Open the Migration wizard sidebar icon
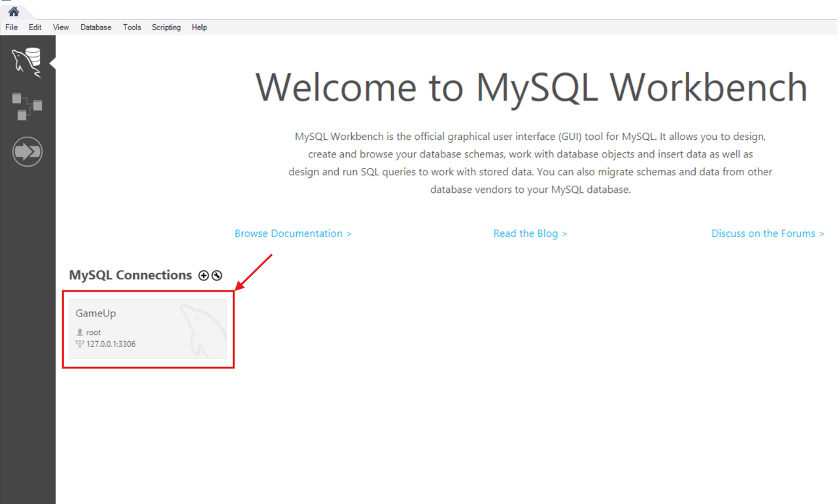Viewport: 837px width, 504px height. (x=27, y=152)
